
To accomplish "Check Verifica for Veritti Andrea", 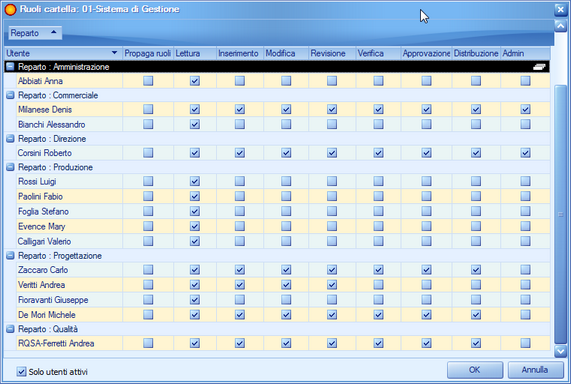I will coord(378,285).
